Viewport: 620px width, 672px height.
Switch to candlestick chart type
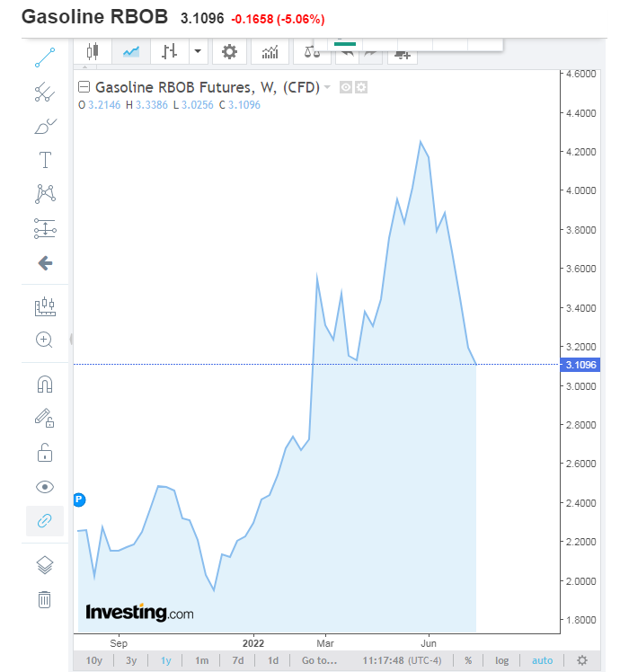(92, 52)
